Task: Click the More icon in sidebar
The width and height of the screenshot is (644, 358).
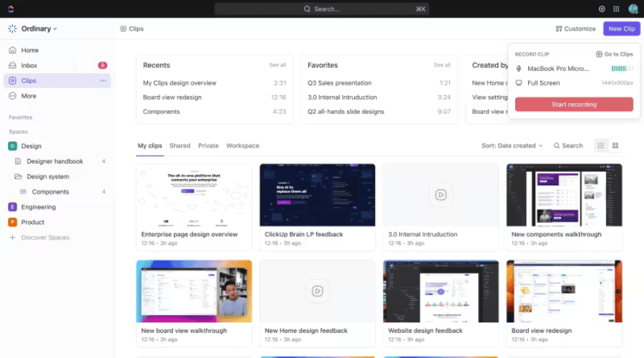Action: [x=13, y=96]
